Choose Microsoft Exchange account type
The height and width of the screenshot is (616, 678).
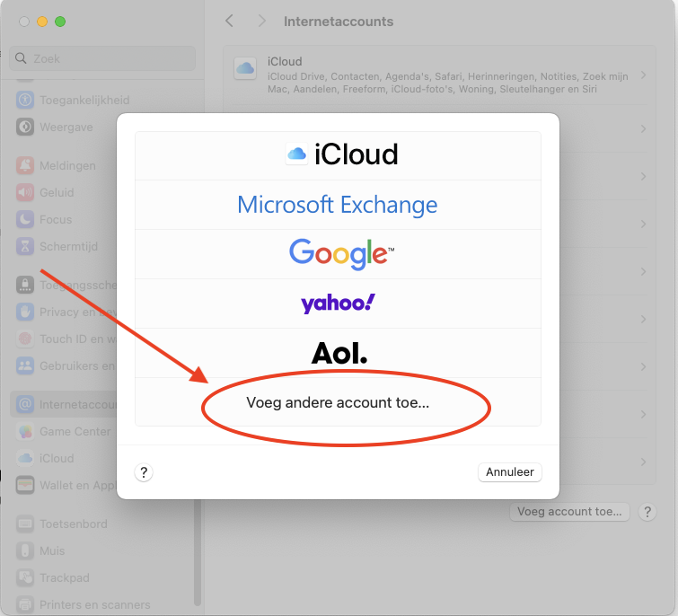[x=338, y=205]
